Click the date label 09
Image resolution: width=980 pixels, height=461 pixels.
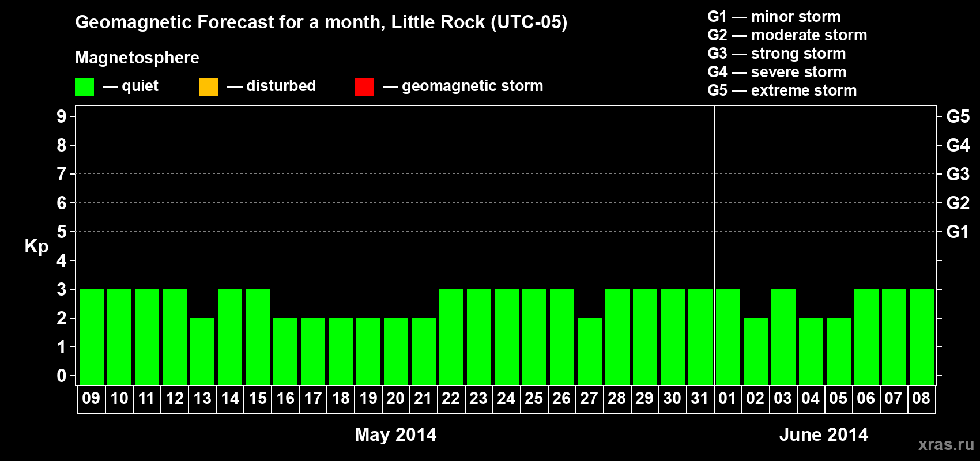[91, 399]
